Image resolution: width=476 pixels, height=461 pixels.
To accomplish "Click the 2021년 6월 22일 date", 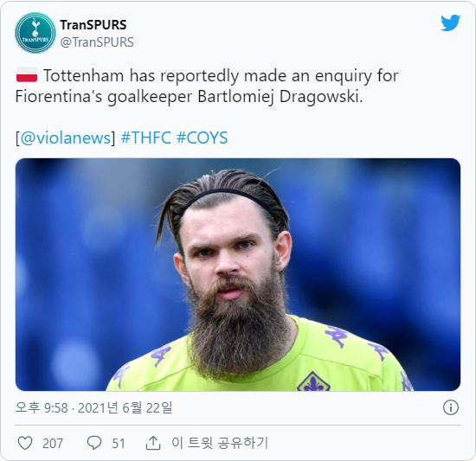I will click(x=125, y=407).
